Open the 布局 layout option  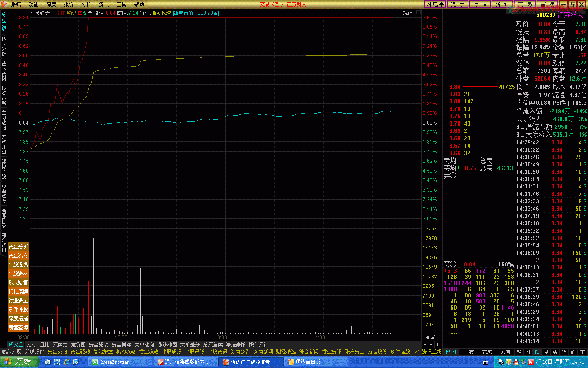431,337
